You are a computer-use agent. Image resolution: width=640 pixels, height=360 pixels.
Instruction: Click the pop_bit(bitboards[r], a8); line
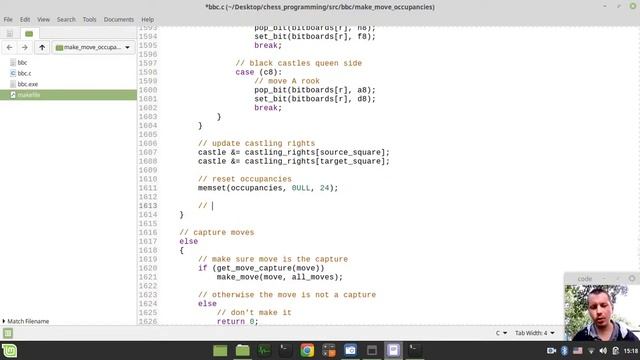315,90
